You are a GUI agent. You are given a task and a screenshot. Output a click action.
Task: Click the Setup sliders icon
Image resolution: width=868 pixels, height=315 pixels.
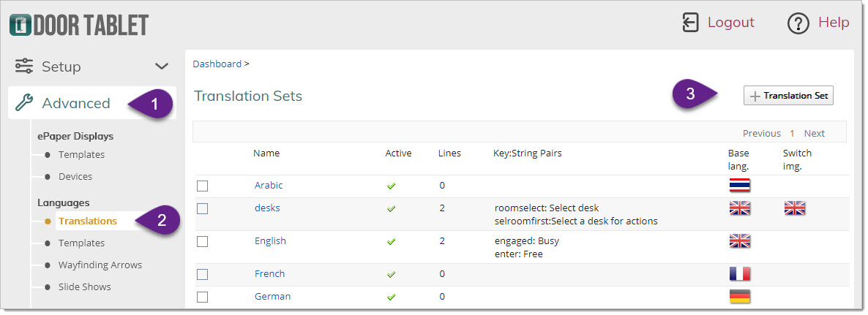tap(24, 67)
